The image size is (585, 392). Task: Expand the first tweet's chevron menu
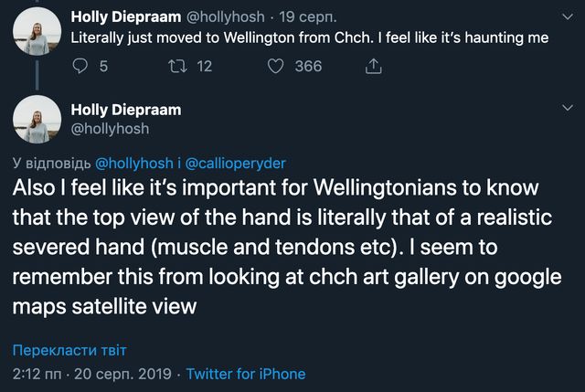567,16
